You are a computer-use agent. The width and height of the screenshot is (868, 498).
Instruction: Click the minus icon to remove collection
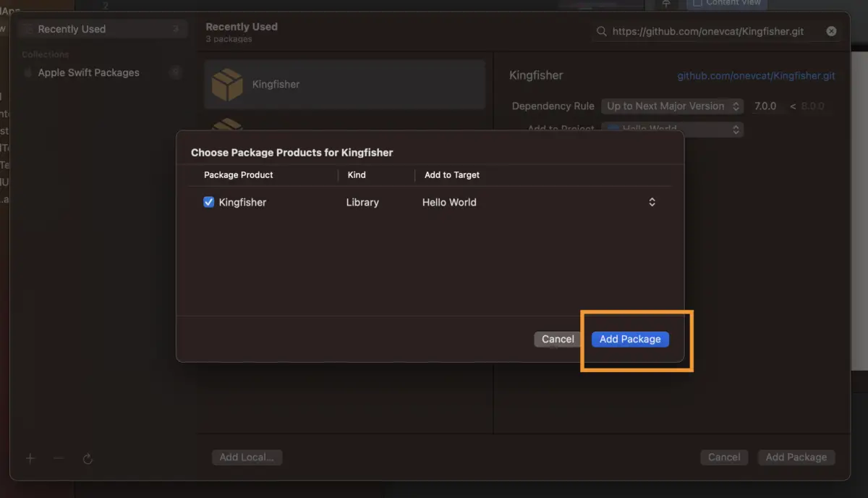(x=59, y=458)
